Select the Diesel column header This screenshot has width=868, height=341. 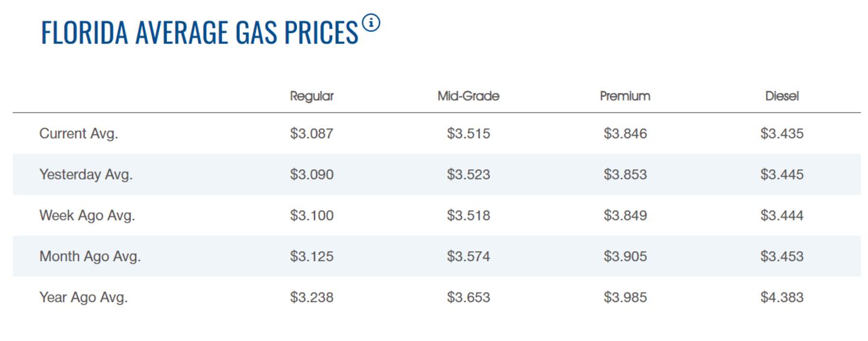782,96
